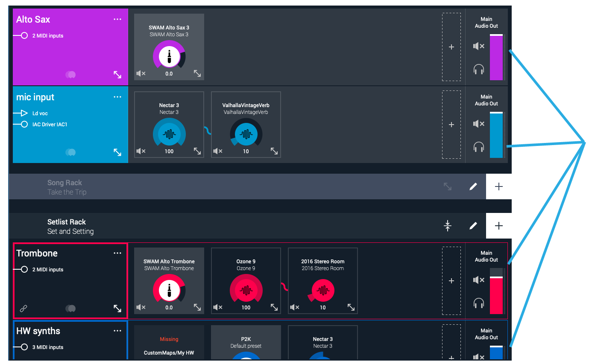This screenshot has height=364, width=589.
Task: Solo Trombone output with headphones icon
Action: 479,303
